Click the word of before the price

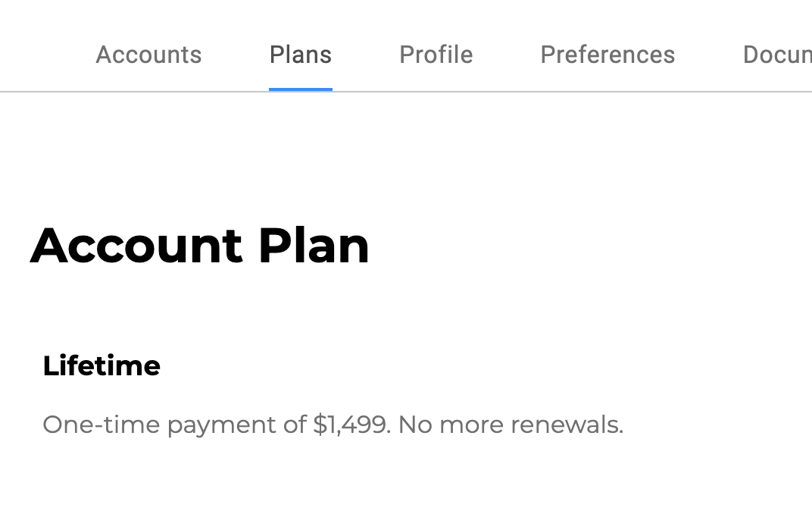pyautogui.click(x=295, y=425)
